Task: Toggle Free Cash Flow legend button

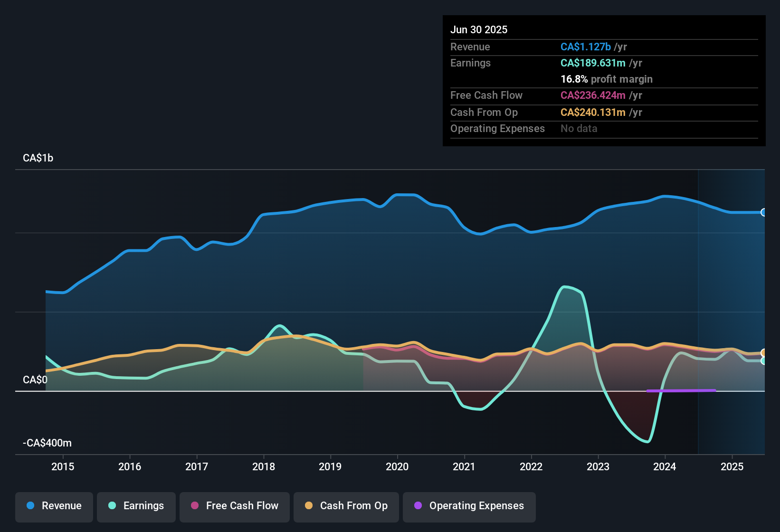Action: [235, 506]
